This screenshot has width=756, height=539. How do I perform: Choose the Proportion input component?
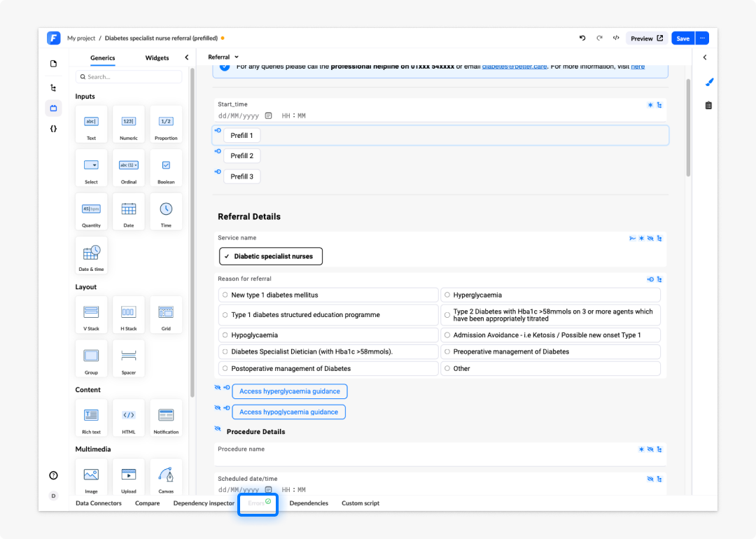pyautogui.click(x=166, y=125)
